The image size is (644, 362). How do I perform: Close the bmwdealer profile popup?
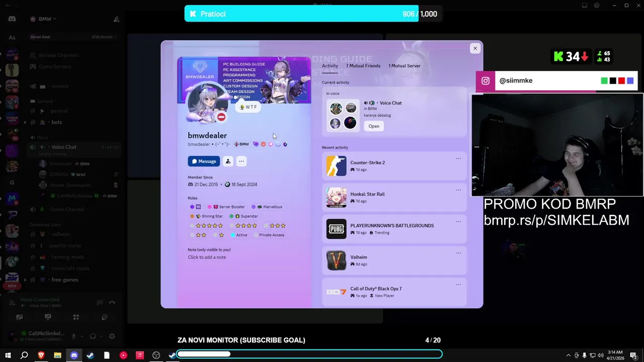coord(475,48)
